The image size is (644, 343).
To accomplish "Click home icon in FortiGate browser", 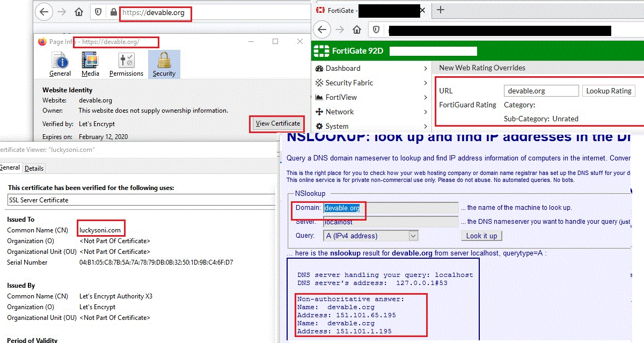I will click(357, 30).
